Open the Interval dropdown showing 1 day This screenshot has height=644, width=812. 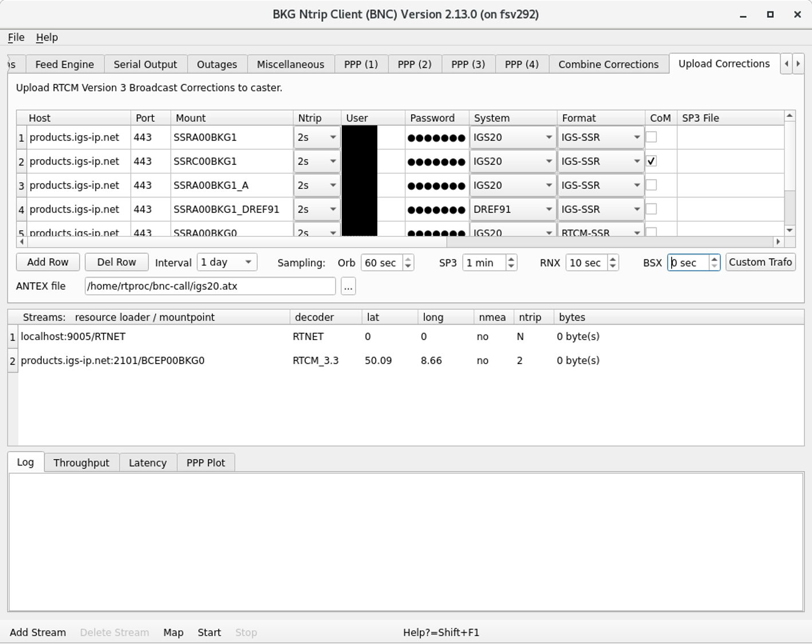tap(227, 263)
